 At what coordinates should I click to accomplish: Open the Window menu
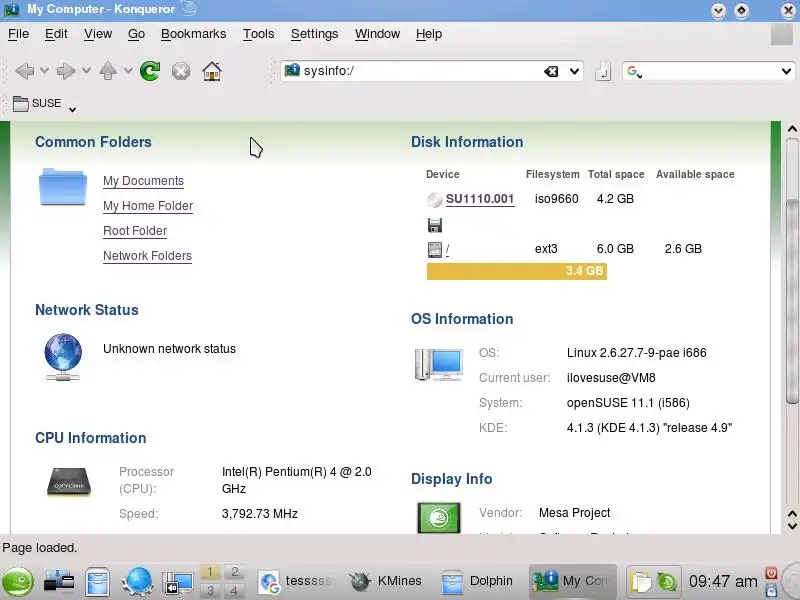click(x=378, y=34)
